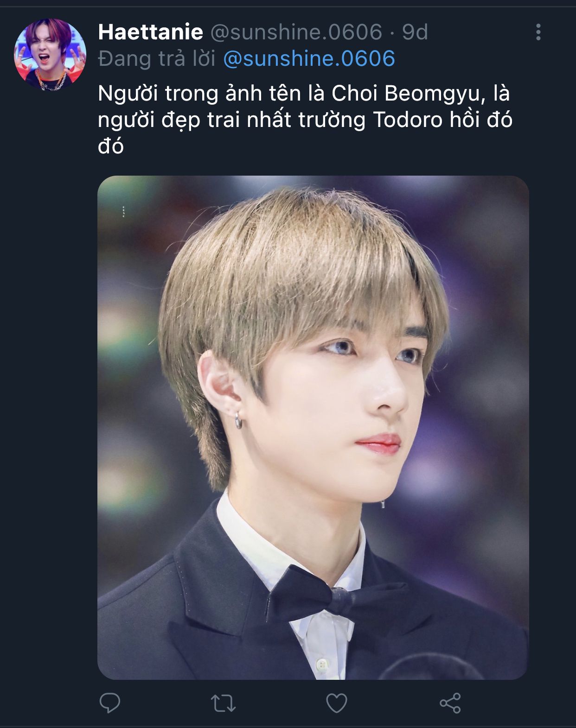
Task: Open the three-dot more options menu
Action: pos(538,32)
